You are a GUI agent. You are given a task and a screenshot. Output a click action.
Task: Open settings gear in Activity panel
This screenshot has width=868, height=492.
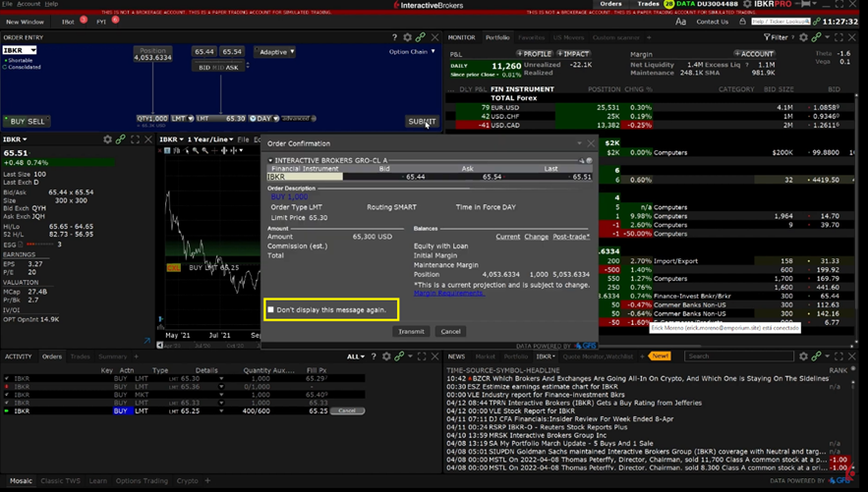point(386,356)
